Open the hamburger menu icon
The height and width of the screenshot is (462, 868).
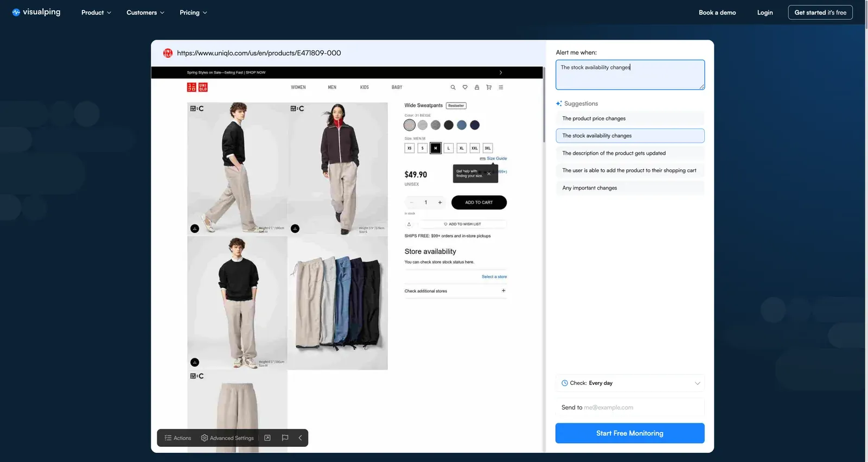(501, 87)
